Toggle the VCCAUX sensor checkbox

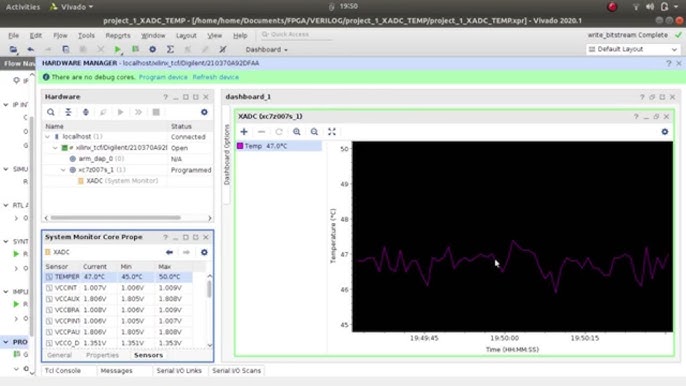pyautogui.click(x=49, y=299)
